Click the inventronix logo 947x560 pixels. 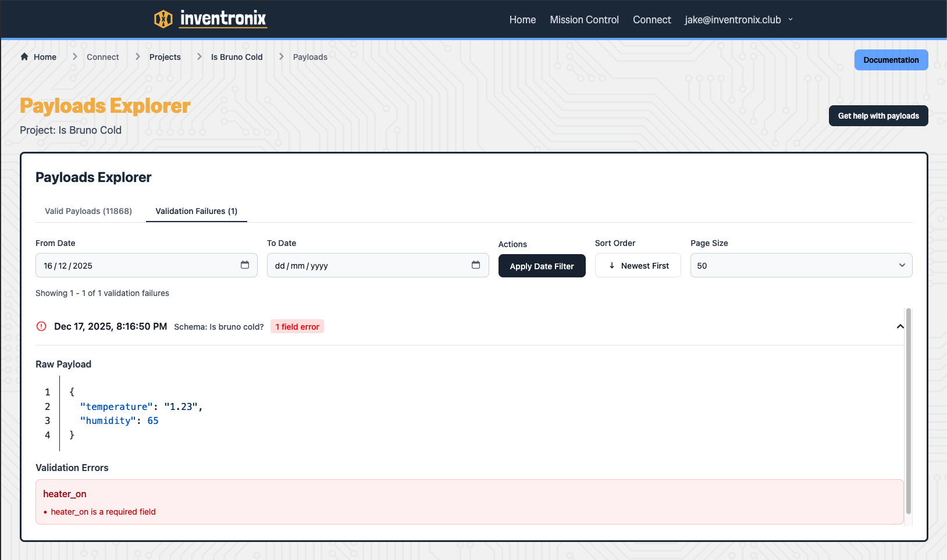[211, 19]
